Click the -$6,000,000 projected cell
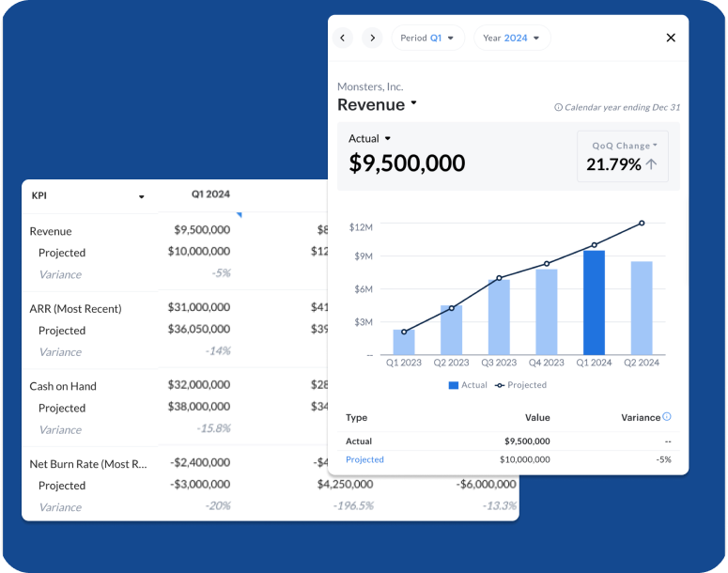The height and width of the screenshot is (573, 728). tap(486, 485)
